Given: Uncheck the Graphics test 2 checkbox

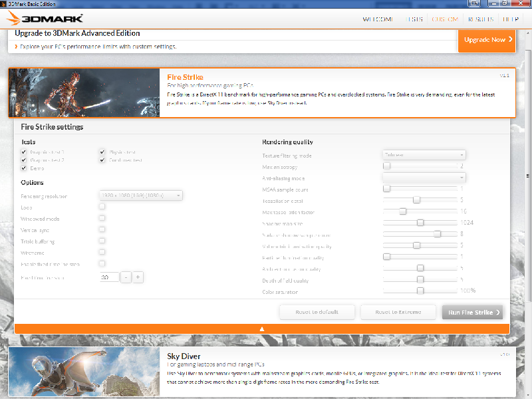Looking at the screenshot, I should point(24,160).
